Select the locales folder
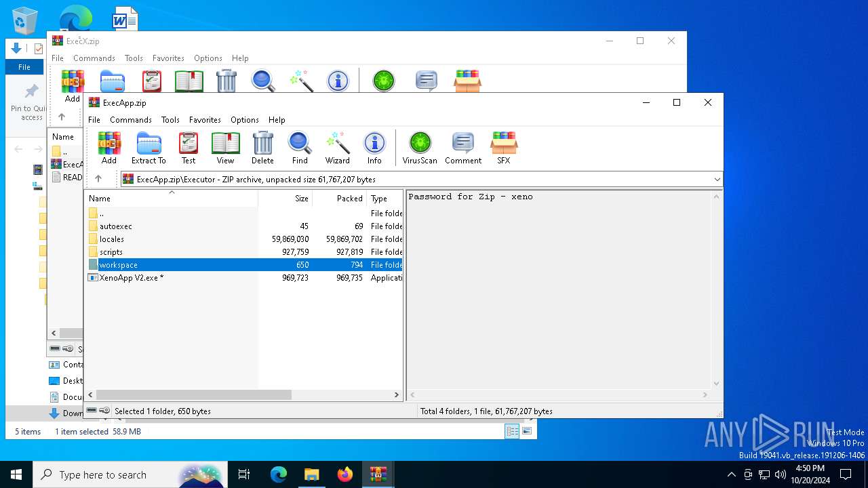The width and height of the screenshot is (868, 488). [244, 239]
